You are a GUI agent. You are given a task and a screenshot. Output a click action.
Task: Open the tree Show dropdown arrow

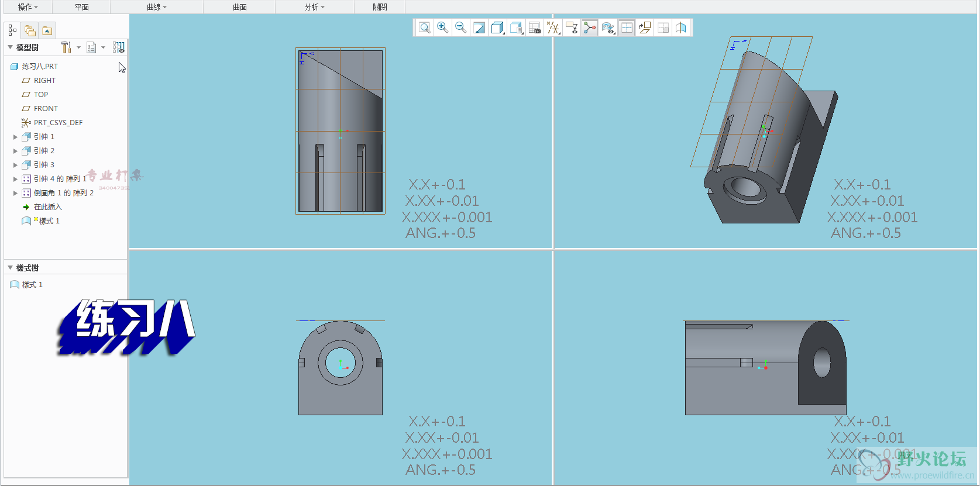click(103, 47)
